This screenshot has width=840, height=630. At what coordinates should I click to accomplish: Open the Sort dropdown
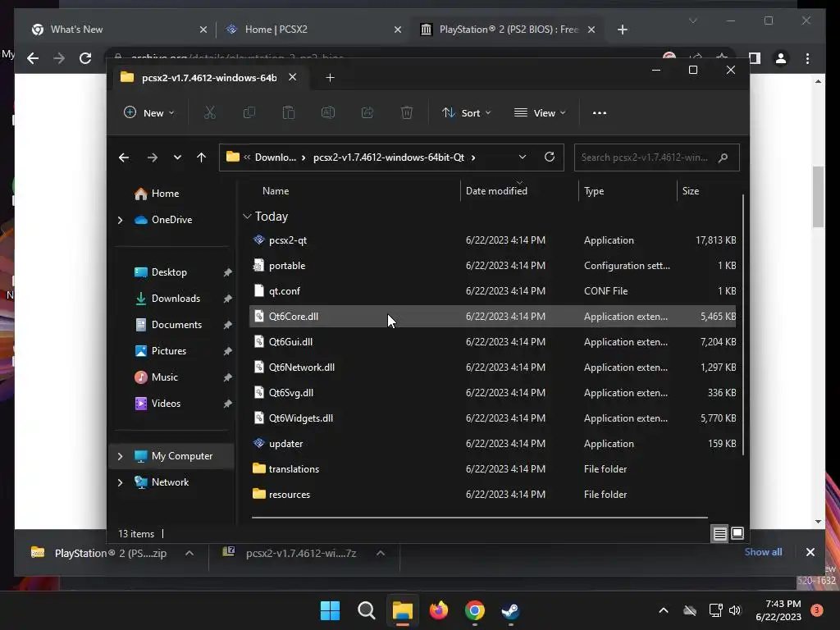(466, 113)
